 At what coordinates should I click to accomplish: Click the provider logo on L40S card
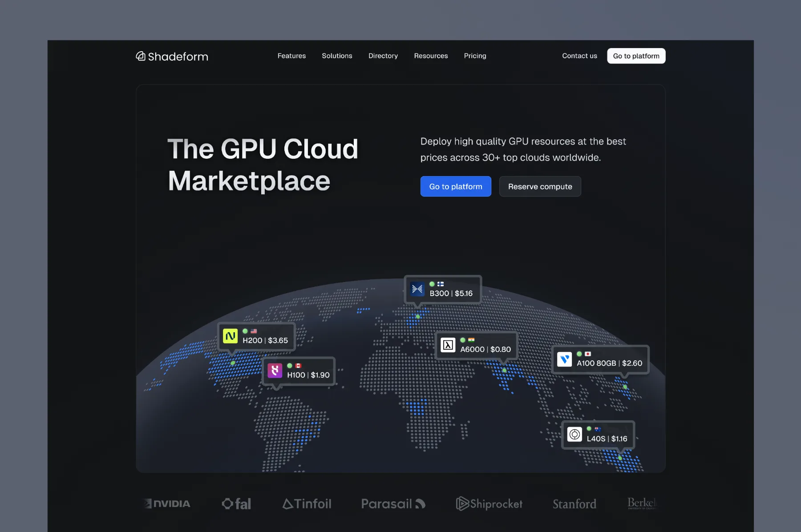574,434
